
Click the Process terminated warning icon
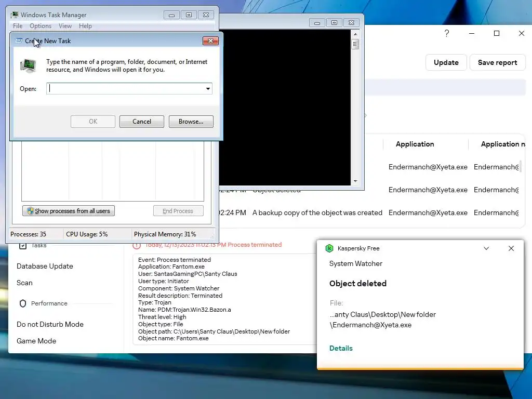tap(137, 245)
